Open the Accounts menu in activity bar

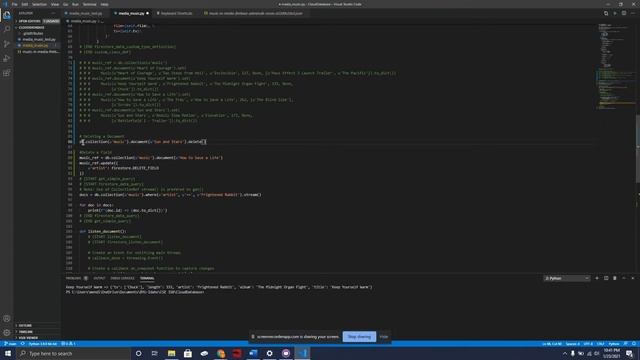[7, 318]
